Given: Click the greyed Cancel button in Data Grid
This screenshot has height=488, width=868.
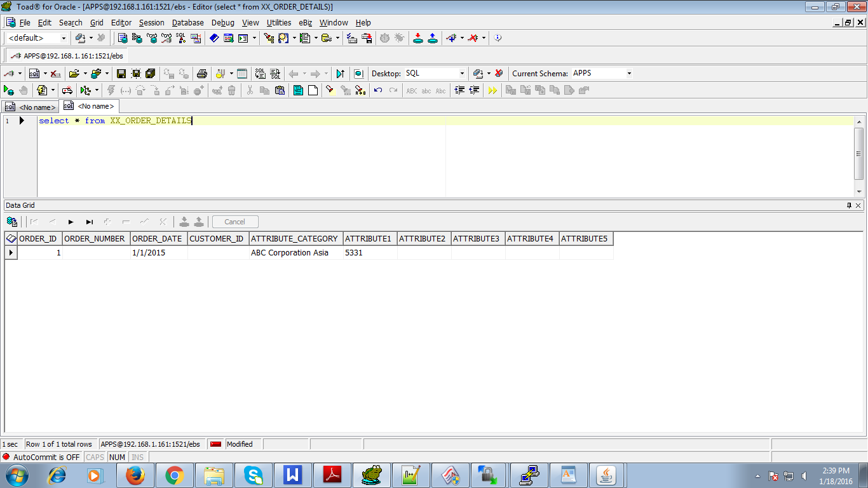Looking at the screenshot, I should tap(234, 222).
